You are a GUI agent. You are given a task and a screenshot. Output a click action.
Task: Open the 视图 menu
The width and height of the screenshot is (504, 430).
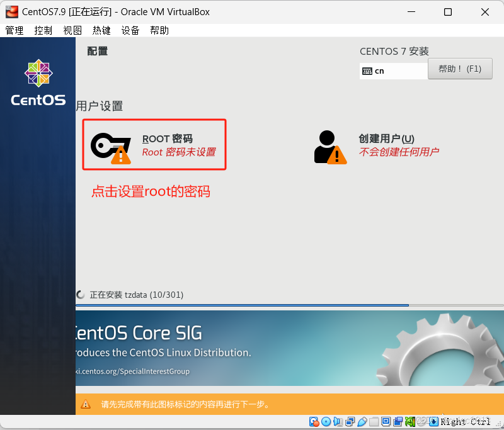[72, 30]
